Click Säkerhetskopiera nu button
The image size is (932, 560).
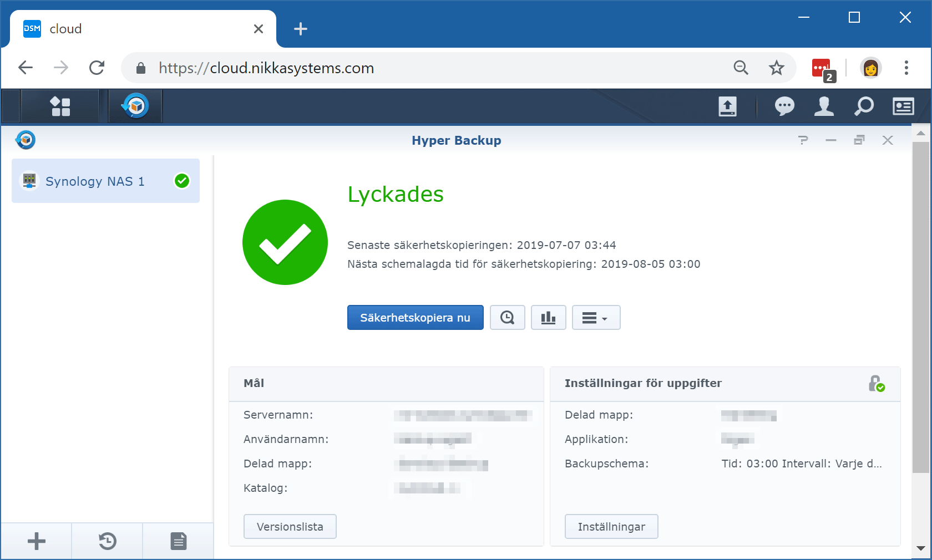[415, 318]
